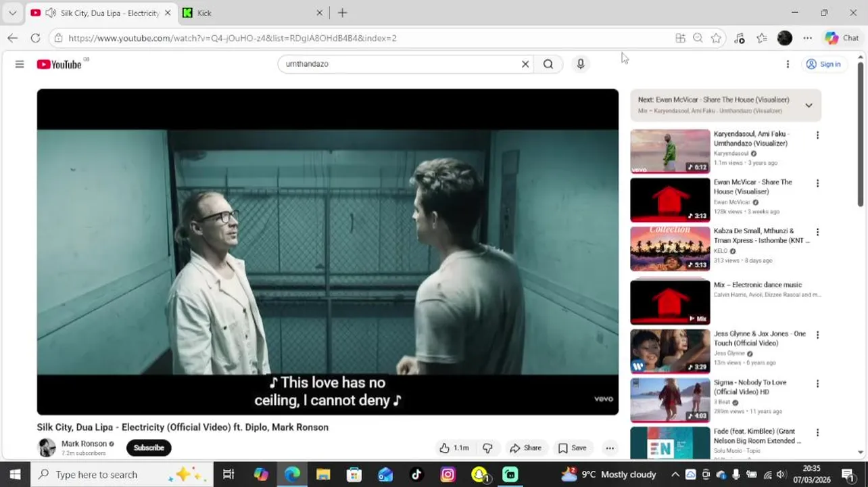The width and height of the screenshot is (868, 487).
Task: Type in the Windows search box
Action: 122,474
